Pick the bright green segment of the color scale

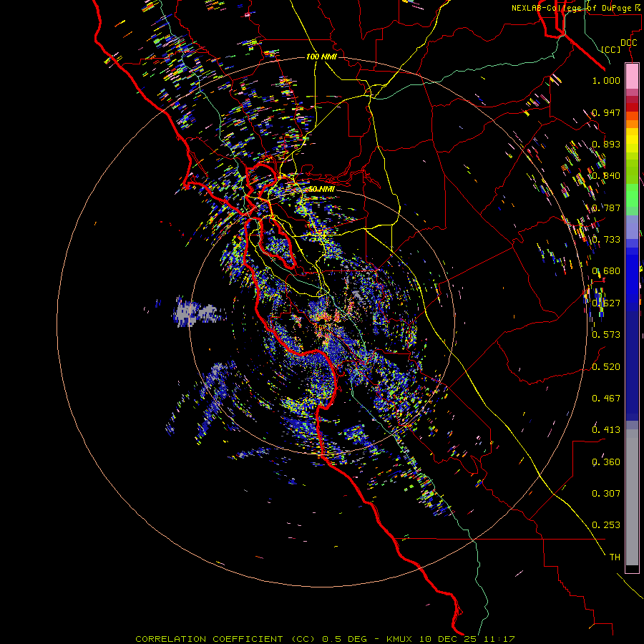click(632, 195)
